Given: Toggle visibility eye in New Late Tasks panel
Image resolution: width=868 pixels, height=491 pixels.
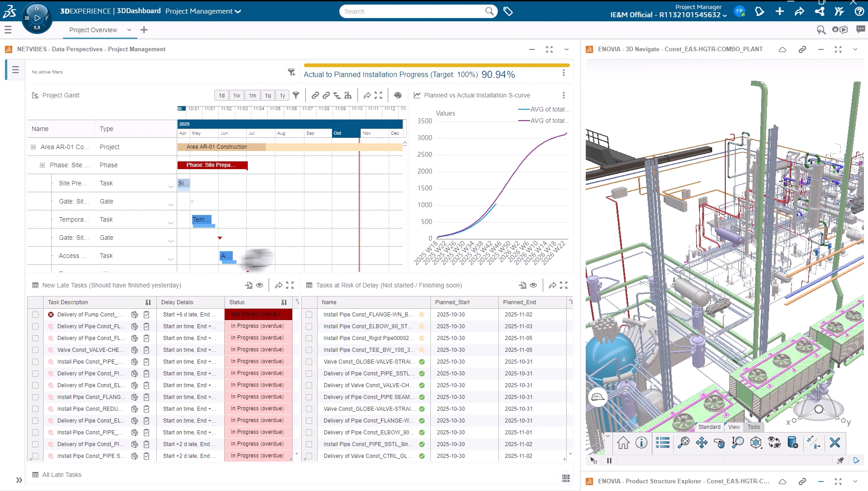Looking at the screenshot, I should pos(259,285).
